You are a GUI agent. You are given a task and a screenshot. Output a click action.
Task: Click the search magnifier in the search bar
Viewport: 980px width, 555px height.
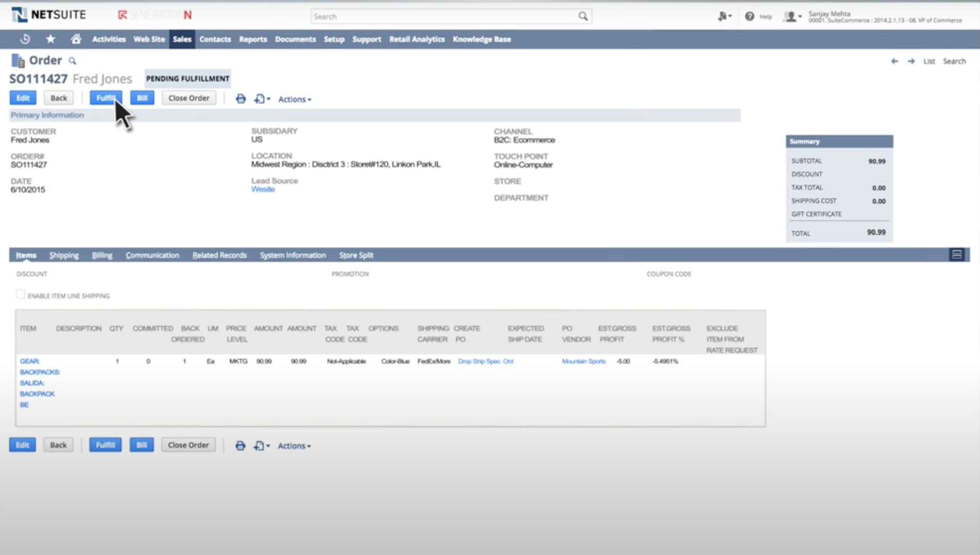click(583, 16)
